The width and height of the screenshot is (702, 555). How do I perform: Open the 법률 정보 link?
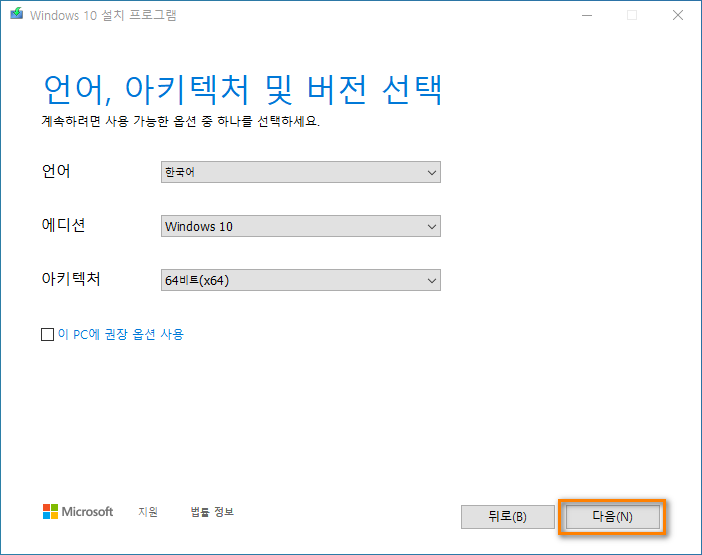tap(212, 512)
